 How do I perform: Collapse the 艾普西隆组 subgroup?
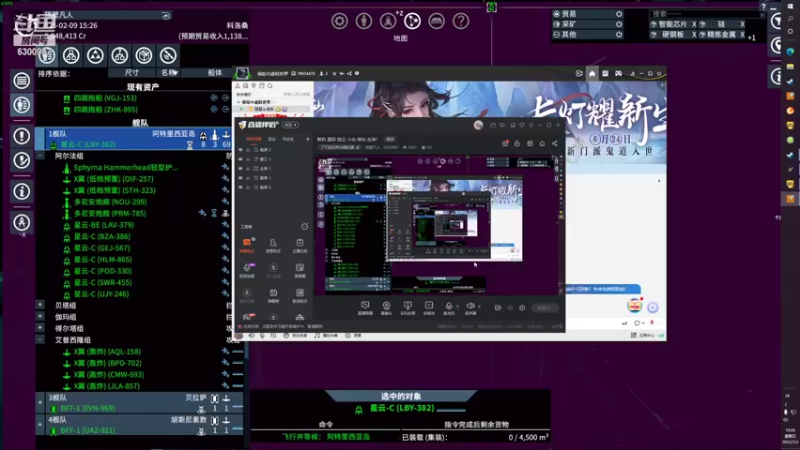40,340
